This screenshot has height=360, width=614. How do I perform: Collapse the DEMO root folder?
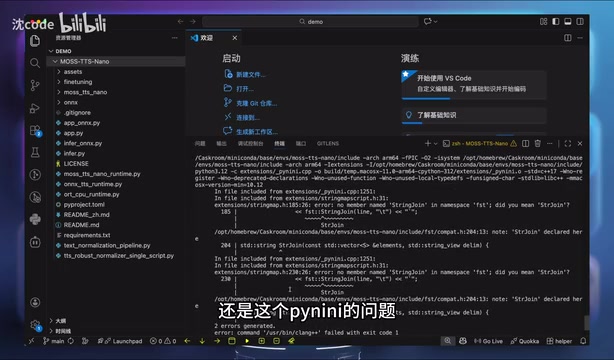51,51
